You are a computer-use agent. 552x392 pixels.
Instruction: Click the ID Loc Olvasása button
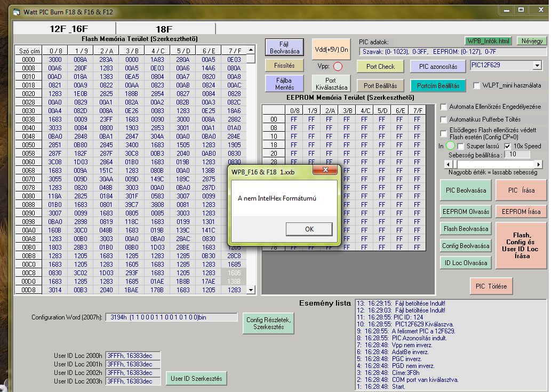click(x=466, y=263)
